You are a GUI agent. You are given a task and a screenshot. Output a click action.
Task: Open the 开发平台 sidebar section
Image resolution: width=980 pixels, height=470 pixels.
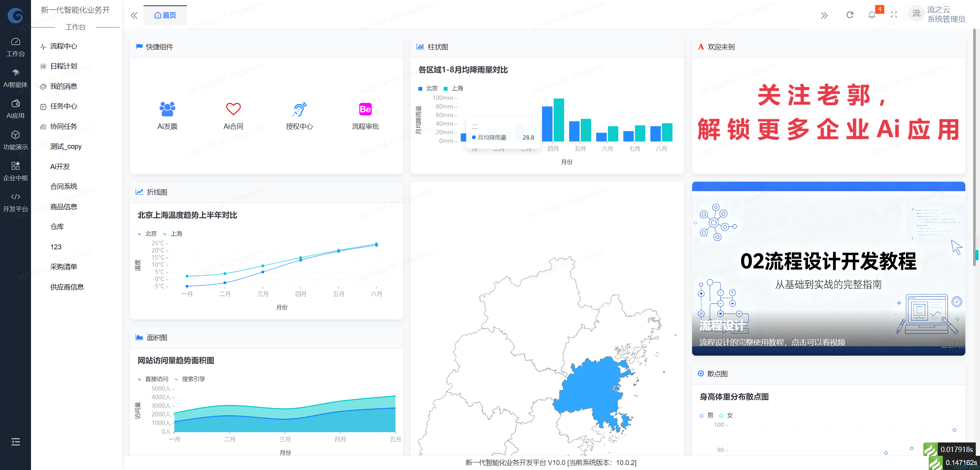point(15,203)
